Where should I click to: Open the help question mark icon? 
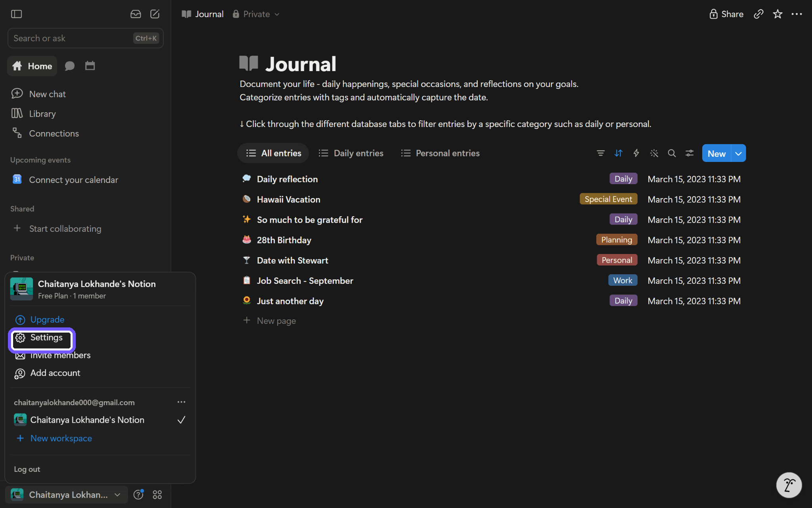click(138, 495)
